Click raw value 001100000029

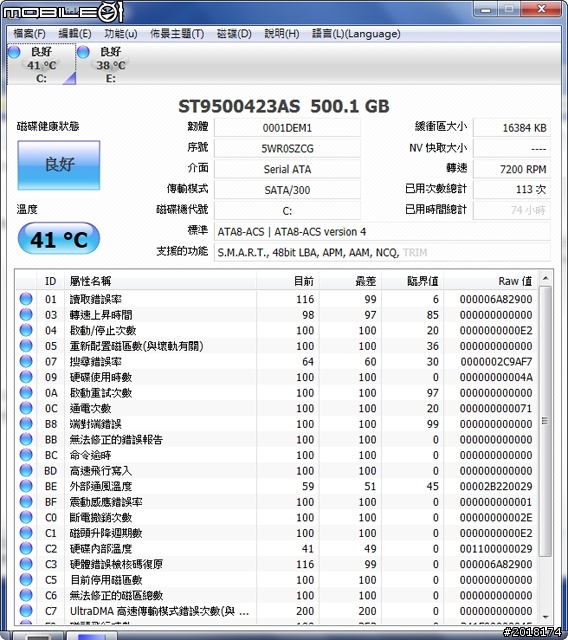click(x=496, y=549)
